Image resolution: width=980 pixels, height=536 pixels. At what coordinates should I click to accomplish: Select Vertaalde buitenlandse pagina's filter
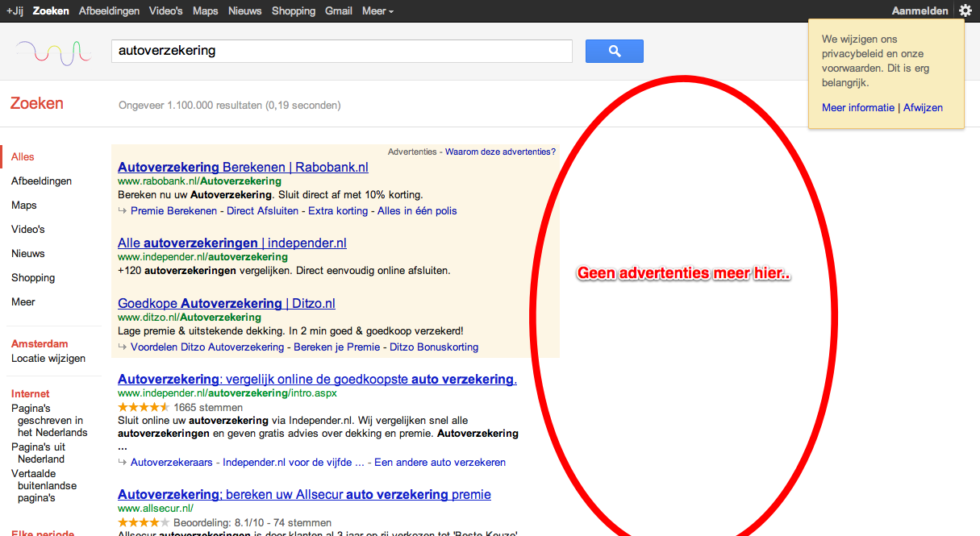(44, 486)
